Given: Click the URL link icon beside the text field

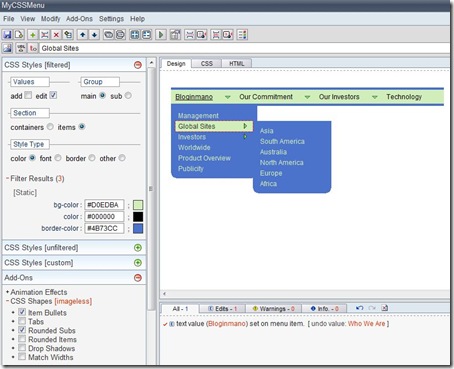Looking at the screenshot, I should 21,48.
